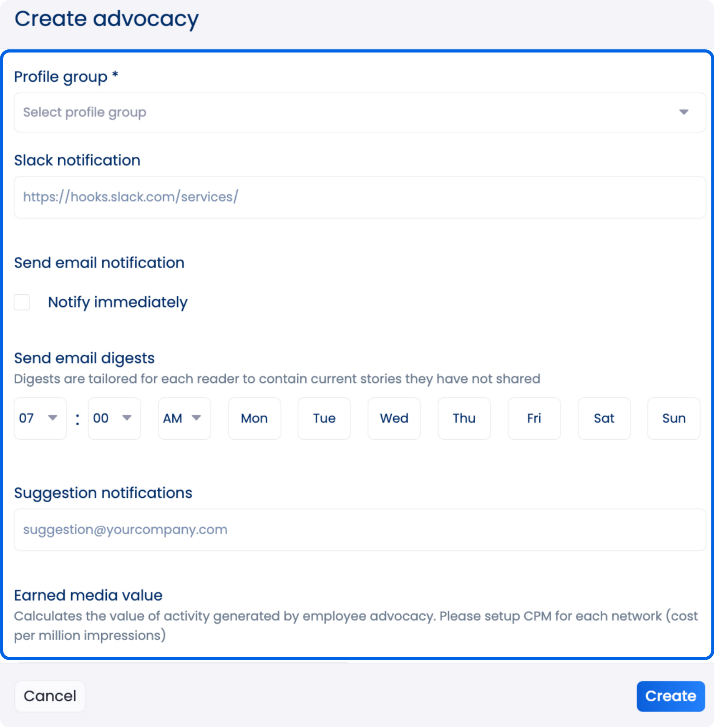Open the Profile group dropdown
Screen dimensions: 715x728
[x=359, y=112]
